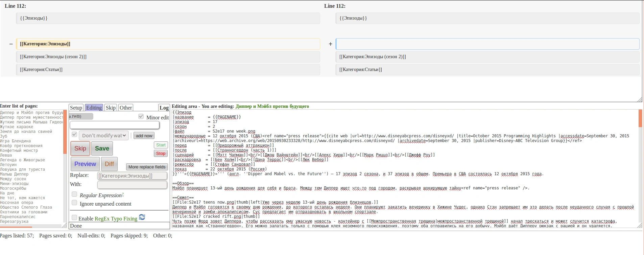Refresh typos with the RegEx Typo Fixing reload icon

[x=142, y=217]
